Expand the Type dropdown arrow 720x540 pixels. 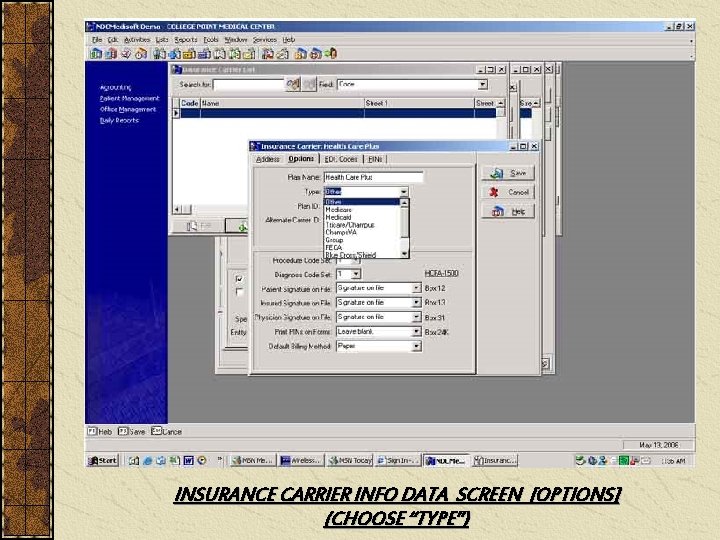pos(404,191)
